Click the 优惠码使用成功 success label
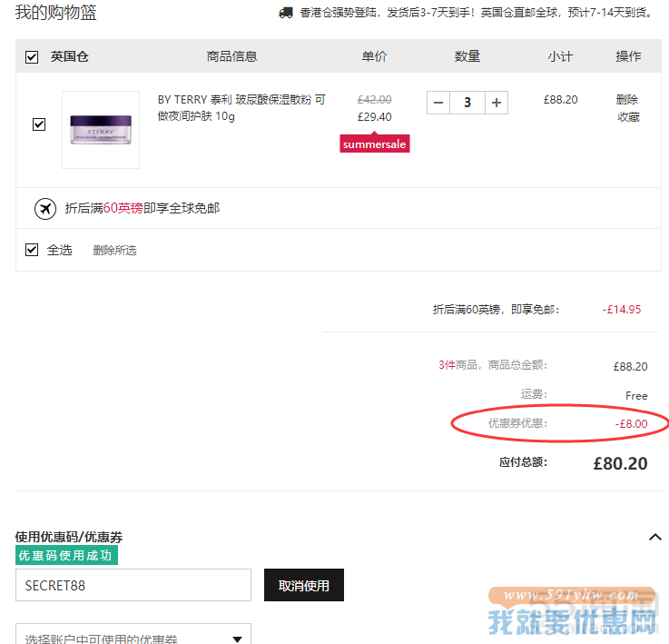The height and width of the screenshot is (644, 669). click(x=66, y=555)
